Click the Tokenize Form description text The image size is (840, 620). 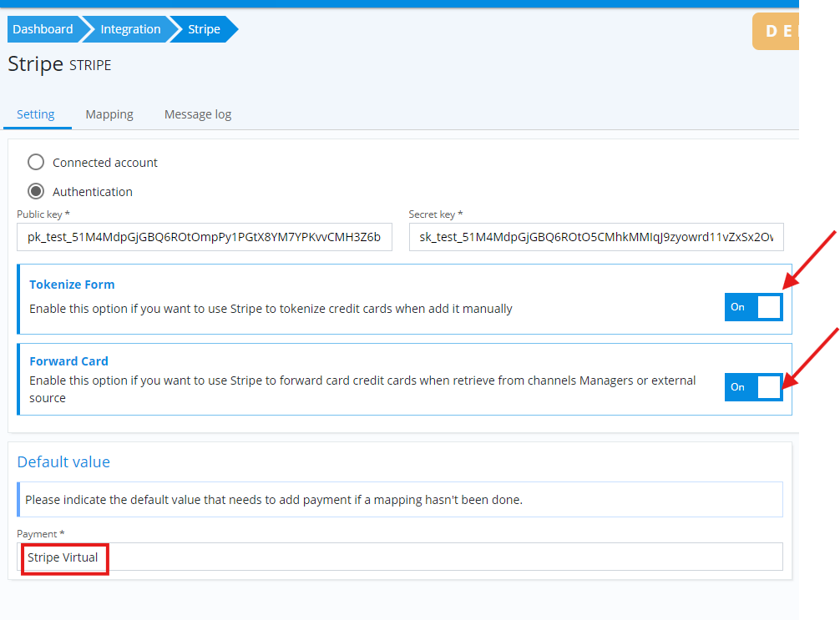tap(271, 309)
